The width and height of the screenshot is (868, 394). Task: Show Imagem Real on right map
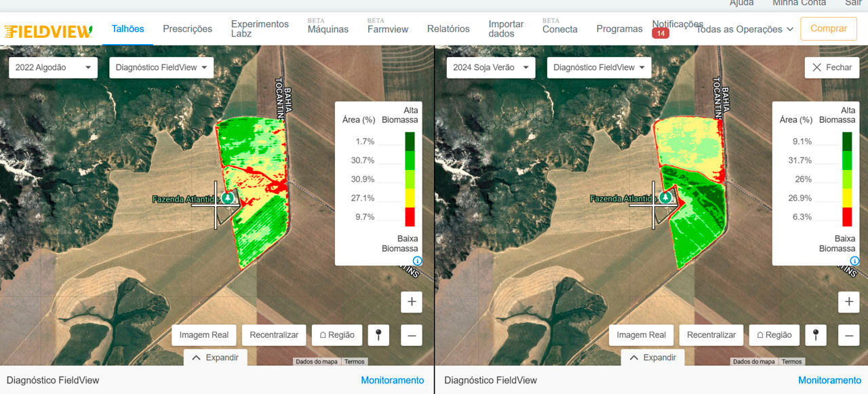point(642,335)
